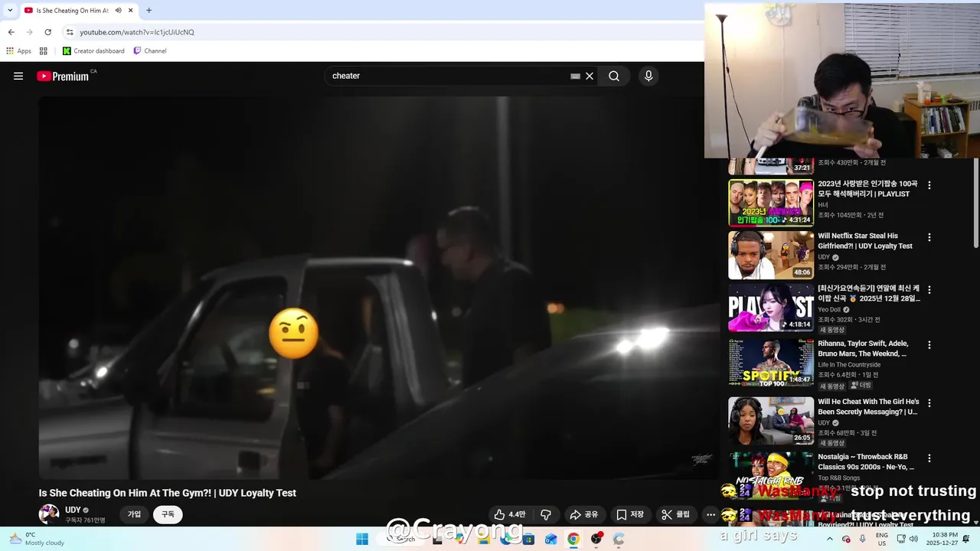Open options for Nostalgia Throwback R&B video

929,458
